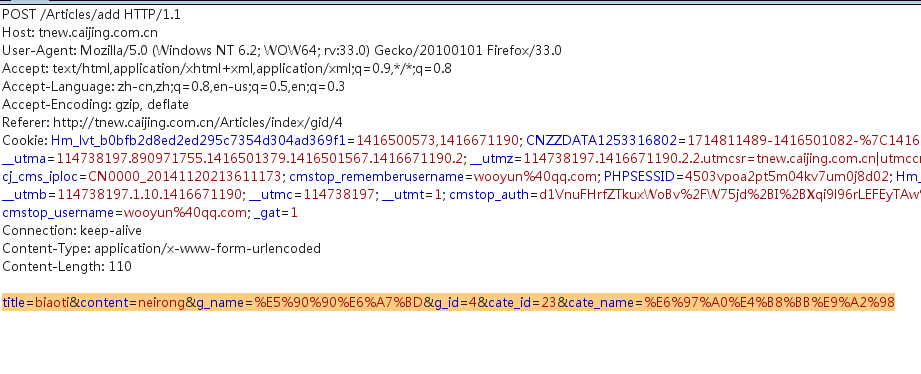Viewport: 921px width, 374px height.
Task: Select the Accept-Language zh-cn header line
Action: (x=173, y=87)
